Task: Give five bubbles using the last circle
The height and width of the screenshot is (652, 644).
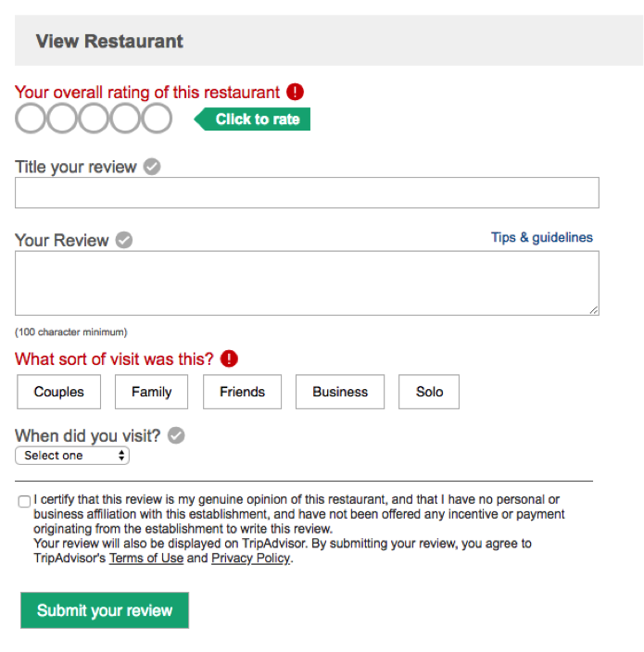Action: tap(157, 119)
